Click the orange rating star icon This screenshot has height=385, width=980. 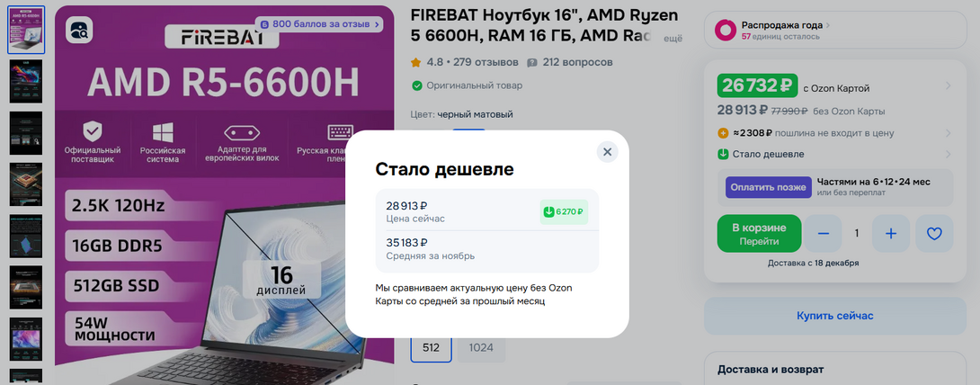pyautogui.click(x=415, y=62)
